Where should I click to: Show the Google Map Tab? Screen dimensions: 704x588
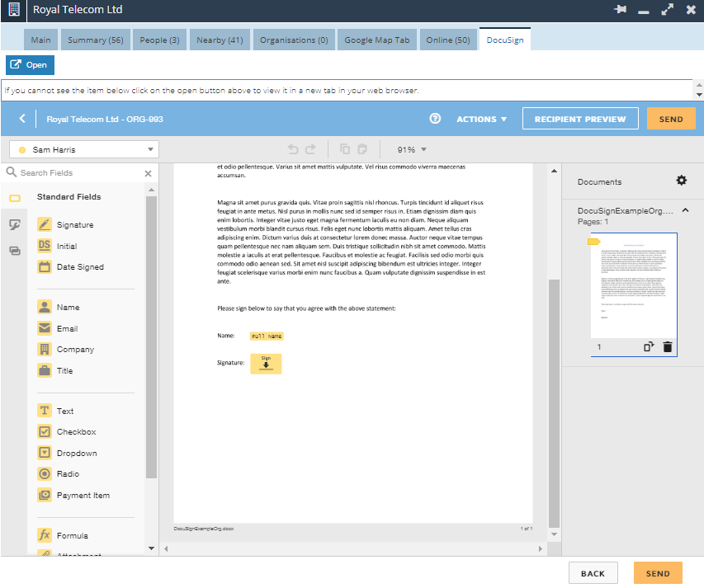pyautogui.click(x=377, y=40)
